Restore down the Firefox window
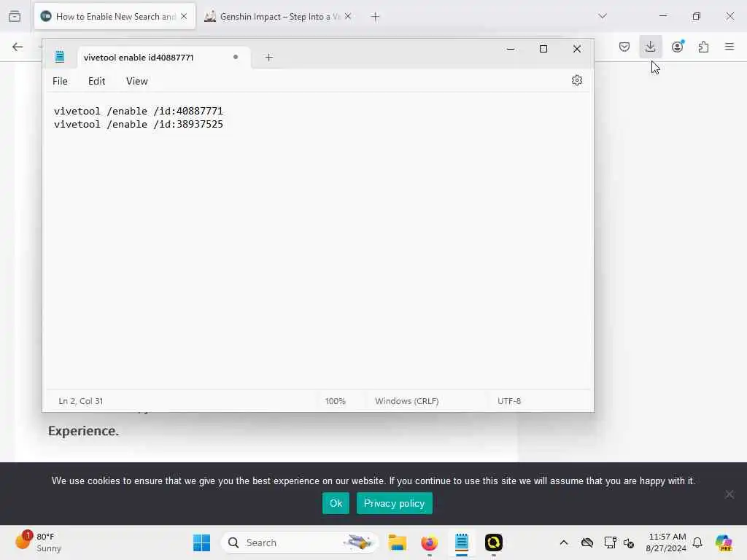Viewport: 747px width, 560px height. (697, 16)
